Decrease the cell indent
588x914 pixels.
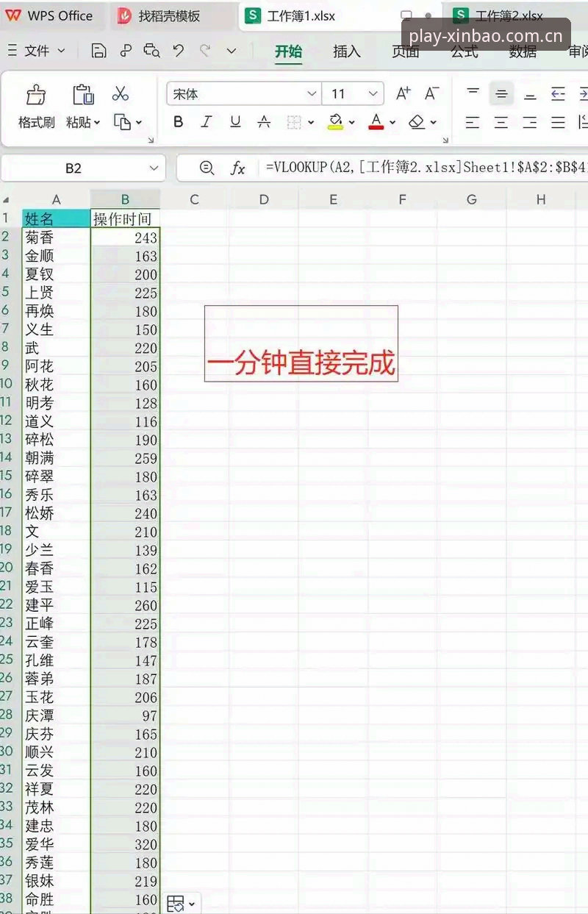559,93
